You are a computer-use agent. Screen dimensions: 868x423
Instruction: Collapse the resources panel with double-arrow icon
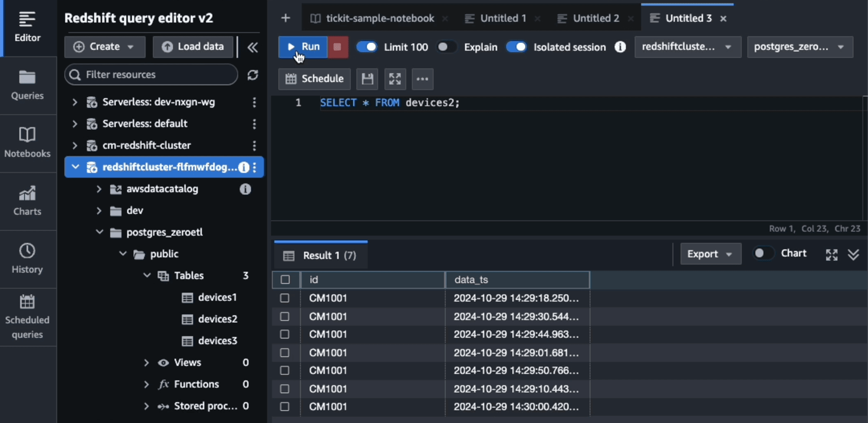(x=253, y=47)
